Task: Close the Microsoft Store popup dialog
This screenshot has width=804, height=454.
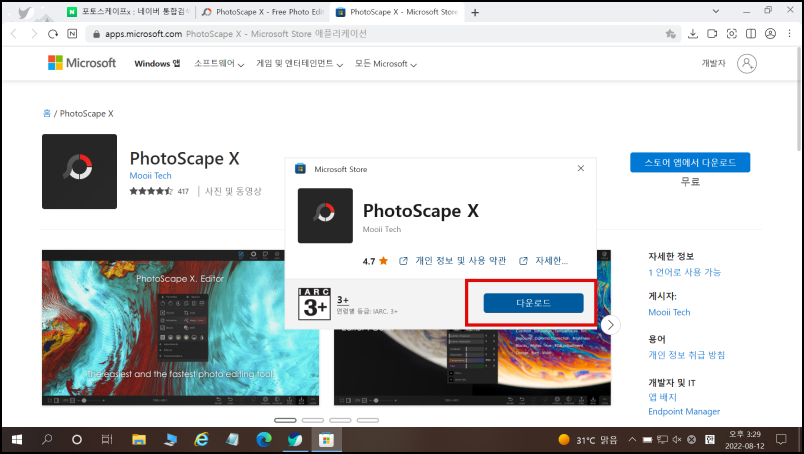Action: pyautogui.click(x=580, y=168)
